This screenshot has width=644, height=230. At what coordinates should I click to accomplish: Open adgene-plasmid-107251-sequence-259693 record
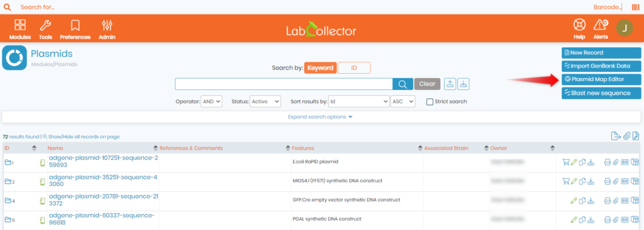coord(104,161)
